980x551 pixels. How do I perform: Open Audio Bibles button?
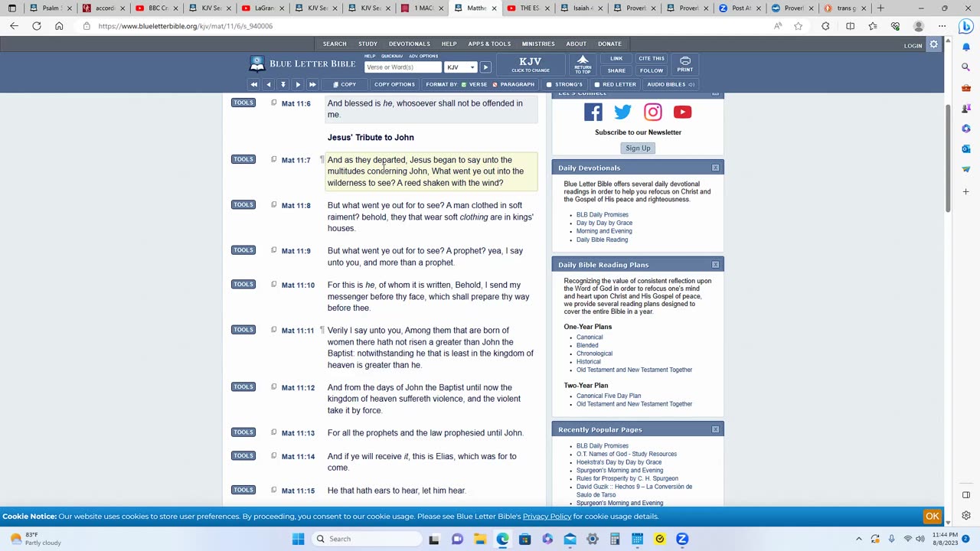671,84
